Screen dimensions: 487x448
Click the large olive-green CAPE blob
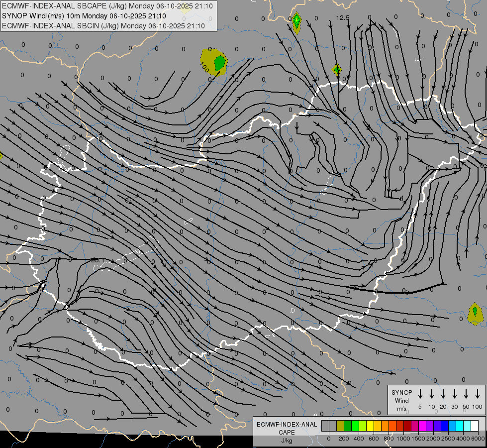[214, 62]
